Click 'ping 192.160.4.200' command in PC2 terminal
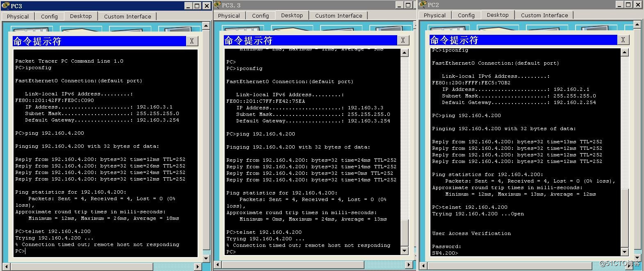 (467, 115)
